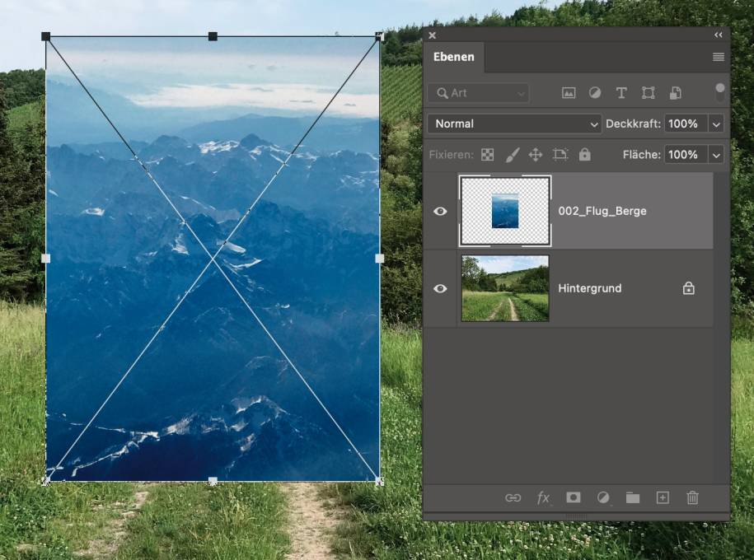Click the lock icon on Hintergrund layer
This screenshot has width=754, height=560.
point(689,288)
